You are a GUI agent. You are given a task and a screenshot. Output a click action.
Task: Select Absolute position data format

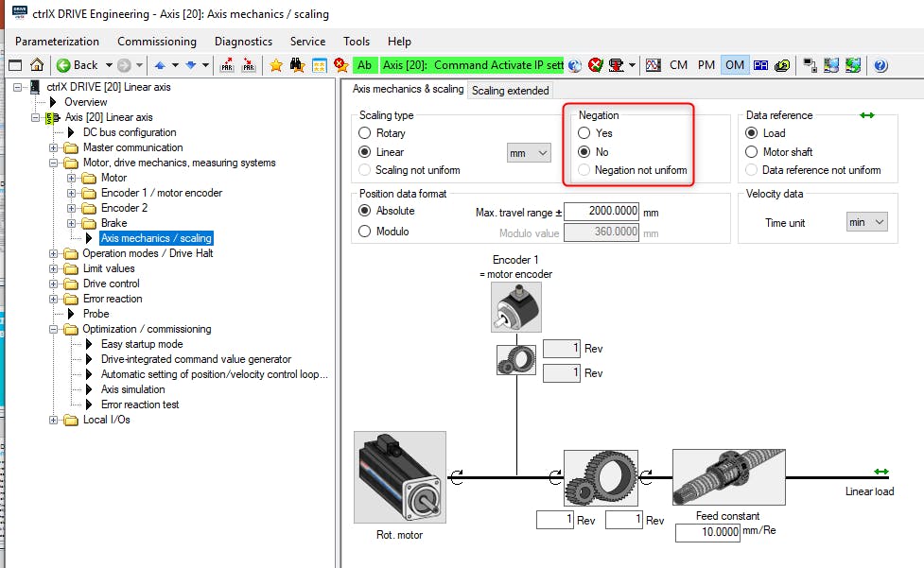(365, 211)
